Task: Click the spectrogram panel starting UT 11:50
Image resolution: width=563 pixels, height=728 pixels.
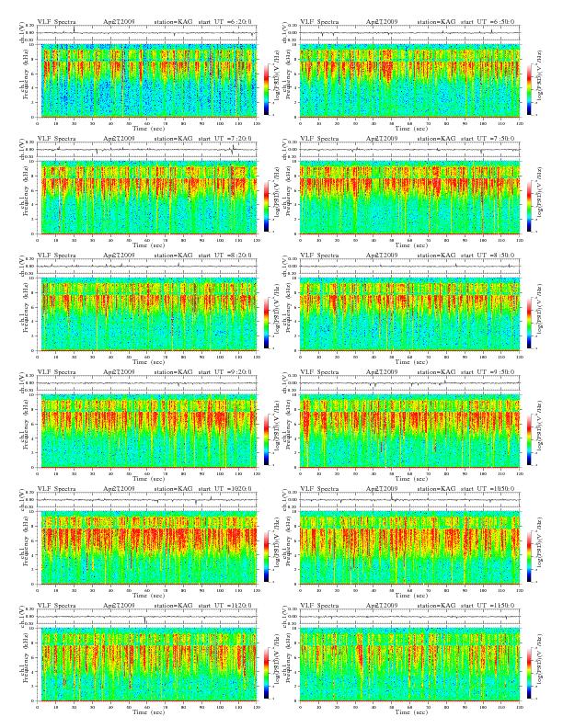Action: pyautogui.click(x=409, y=665)
